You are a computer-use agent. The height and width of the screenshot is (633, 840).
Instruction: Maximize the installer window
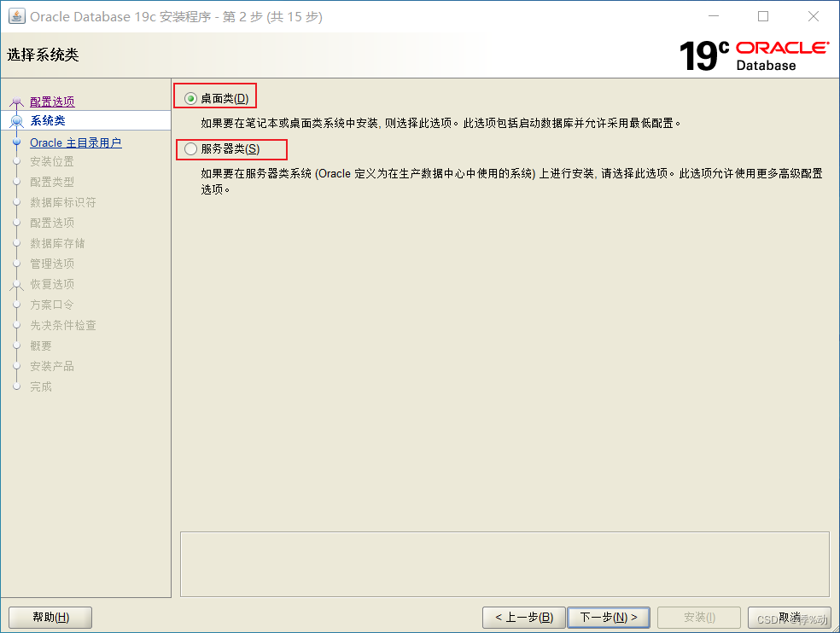click(763, 16)
